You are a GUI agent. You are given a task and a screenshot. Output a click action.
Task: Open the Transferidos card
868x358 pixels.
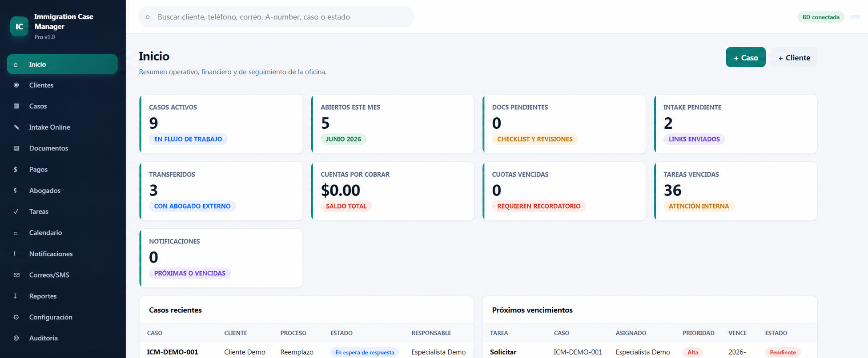(x=221, y=191)
